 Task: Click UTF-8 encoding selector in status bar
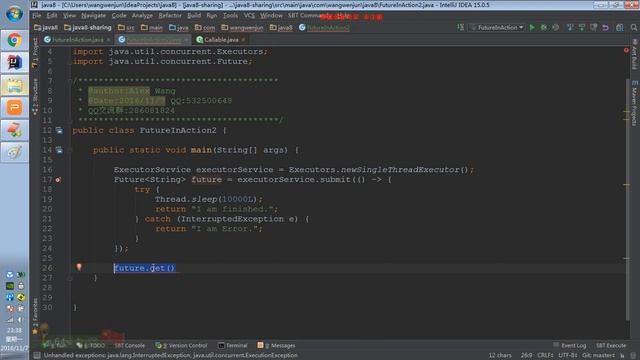pos(567,355)
